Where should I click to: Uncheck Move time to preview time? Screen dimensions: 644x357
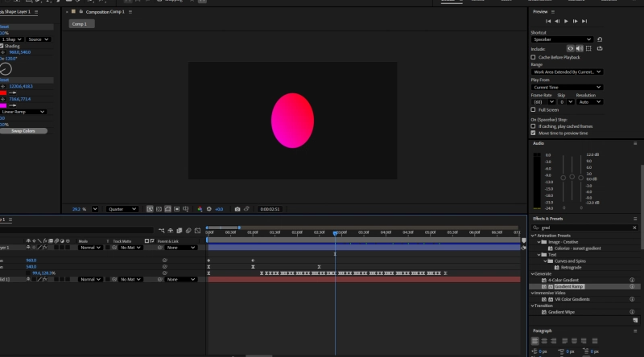click(534, 133)
